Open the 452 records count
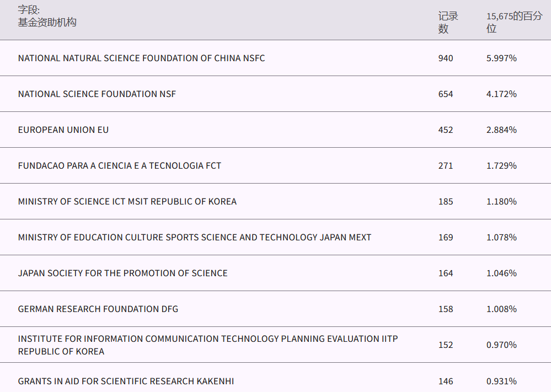The height and width of the screenshot is (392, 551). [446, 130]
